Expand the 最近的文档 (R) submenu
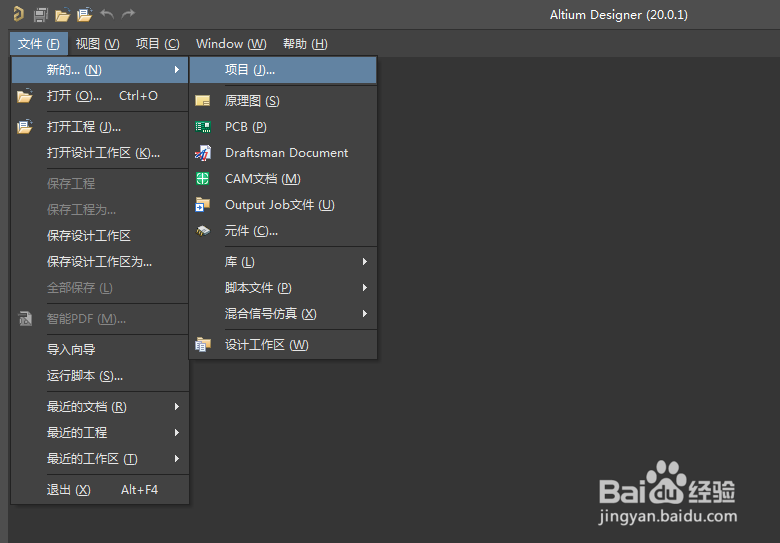Screen dimensions: 780x543 [100, 407]
